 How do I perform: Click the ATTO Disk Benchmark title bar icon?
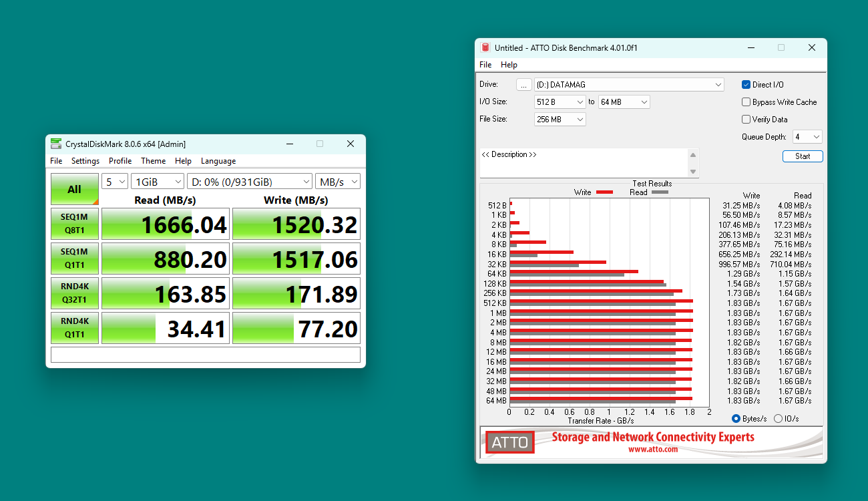(485, 48)
